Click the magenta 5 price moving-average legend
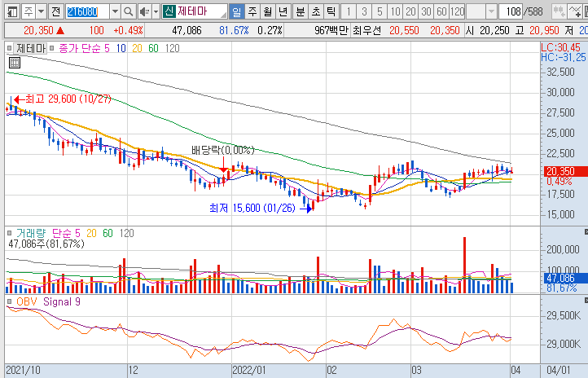 click(107, 48)
